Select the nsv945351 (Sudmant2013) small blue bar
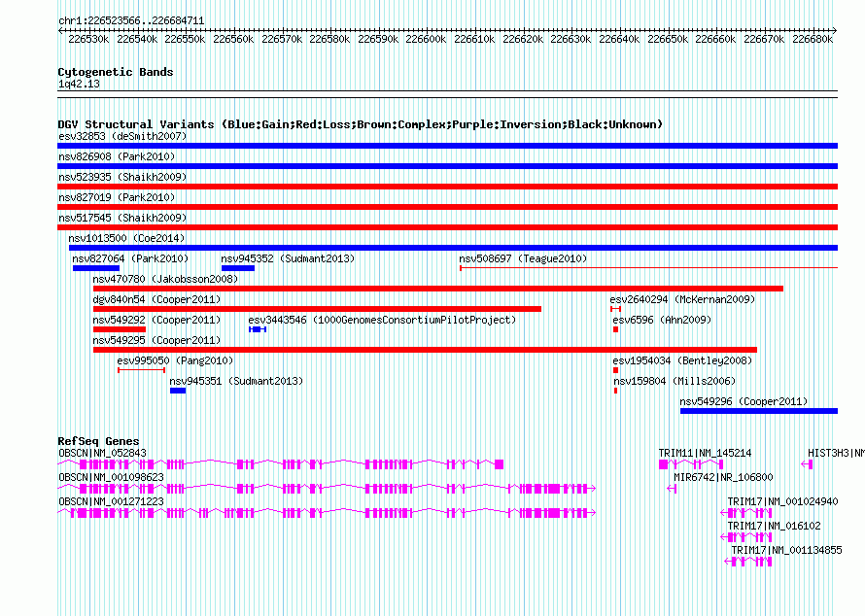 [178, 391]
